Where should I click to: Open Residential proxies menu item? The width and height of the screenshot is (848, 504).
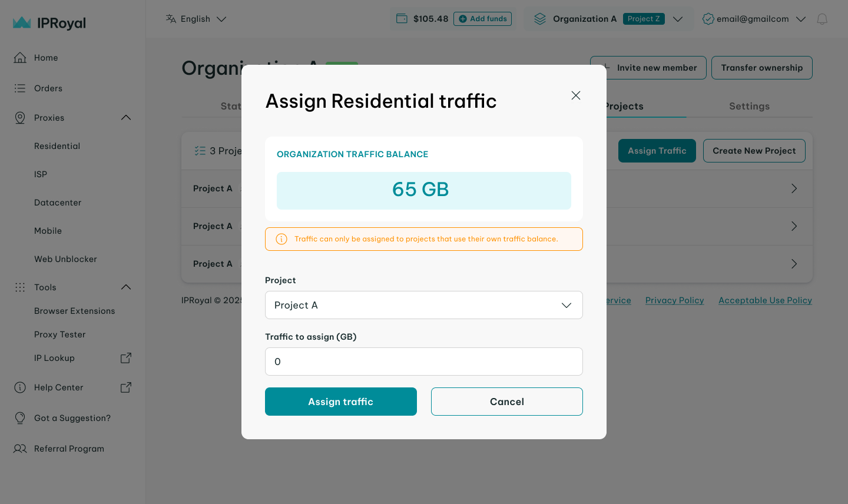pyautogui.click(x=57, y=146)
